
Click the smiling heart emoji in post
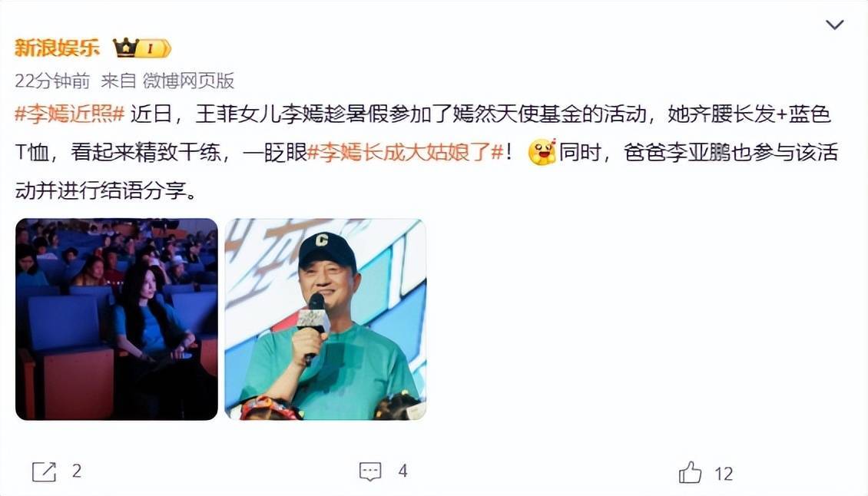(542, 152)
